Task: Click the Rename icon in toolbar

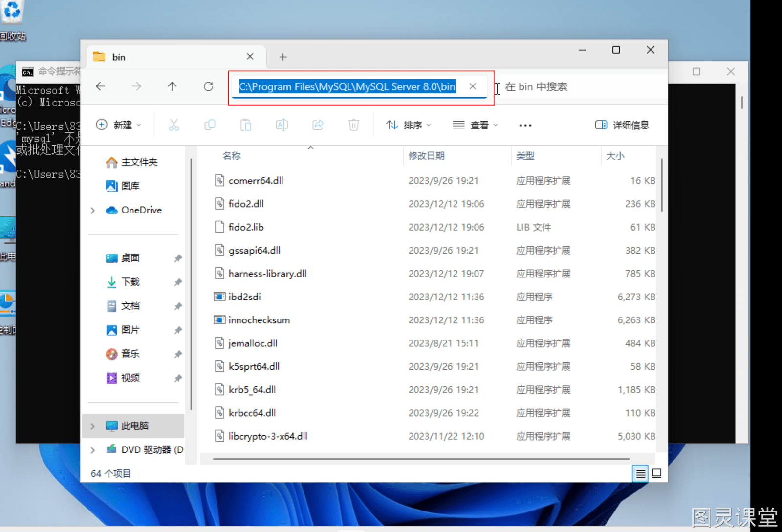Action: point(282,125)
